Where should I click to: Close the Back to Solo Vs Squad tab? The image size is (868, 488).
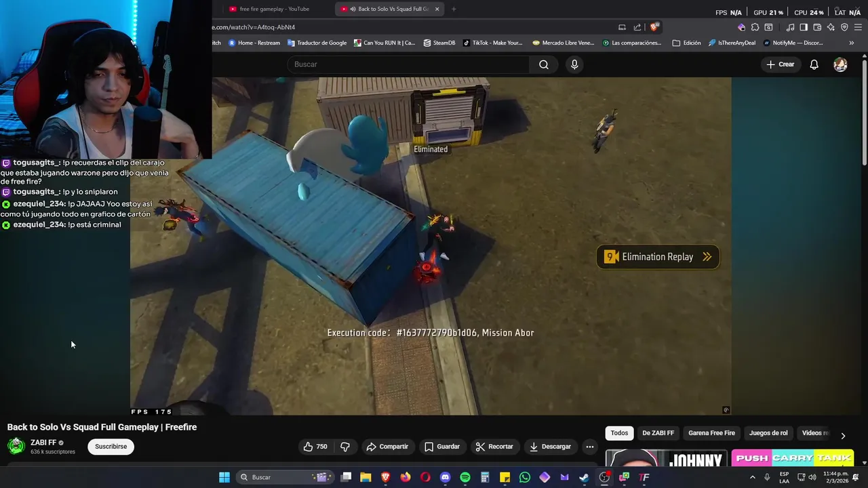(x=437, y=9)
